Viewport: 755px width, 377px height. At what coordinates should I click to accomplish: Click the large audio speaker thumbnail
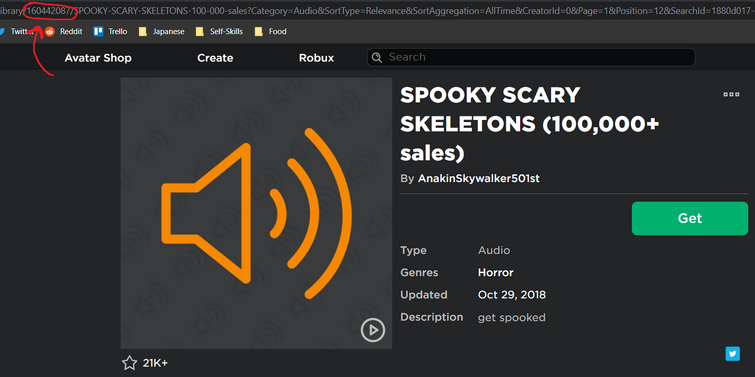256,213
